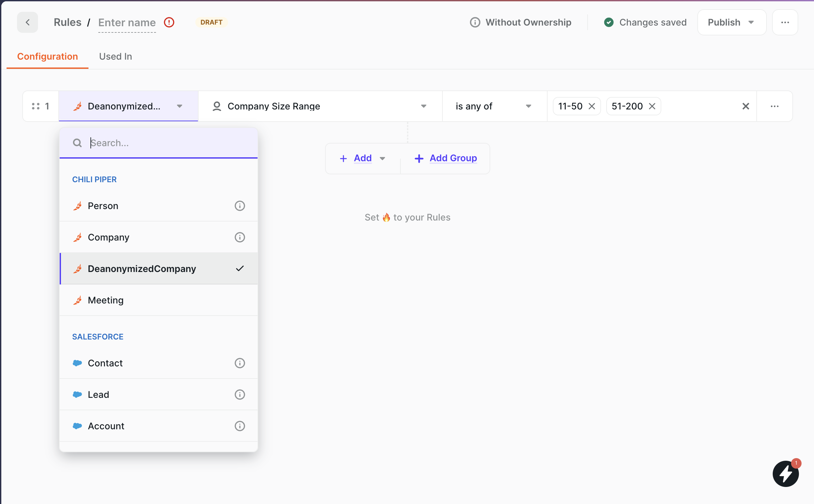Open rule row three-dots menu
The image size is (814, 504).
(x=774, y=106)
